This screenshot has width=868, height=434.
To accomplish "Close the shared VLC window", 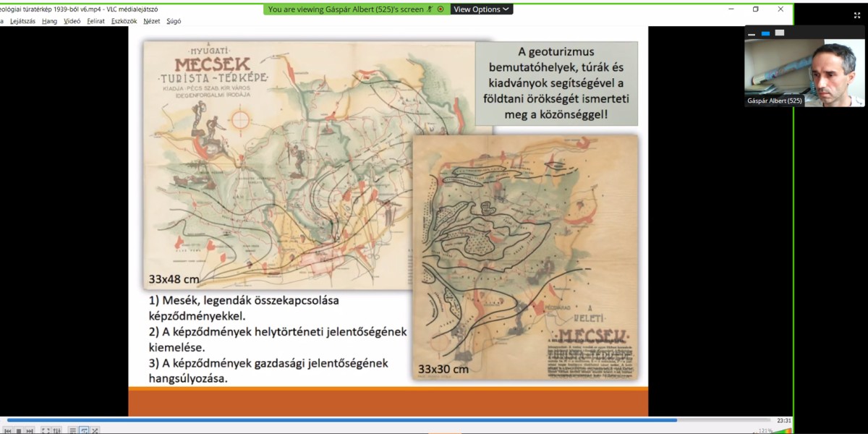I will tap(780, 9).
